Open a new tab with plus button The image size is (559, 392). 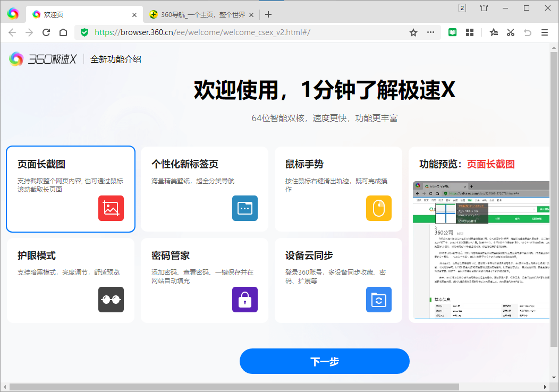click(x=268, y=14)
